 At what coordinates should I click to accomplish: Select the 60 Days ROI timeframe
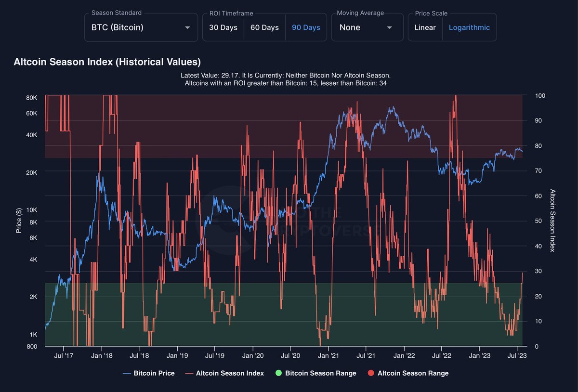(x=264, y=27)
